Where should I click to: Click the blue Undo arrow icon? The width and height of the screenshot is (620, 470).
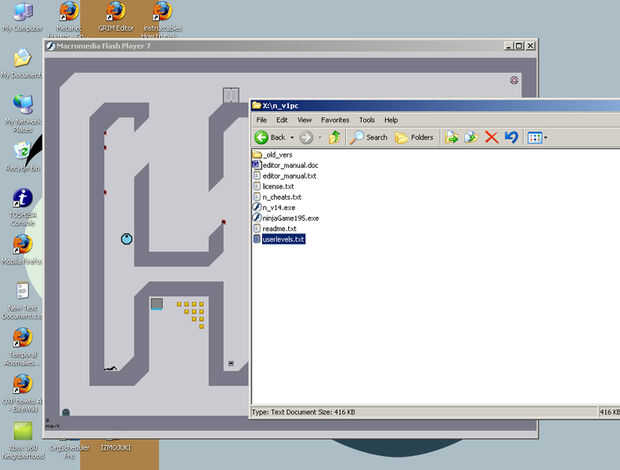(x=511, y=137)
